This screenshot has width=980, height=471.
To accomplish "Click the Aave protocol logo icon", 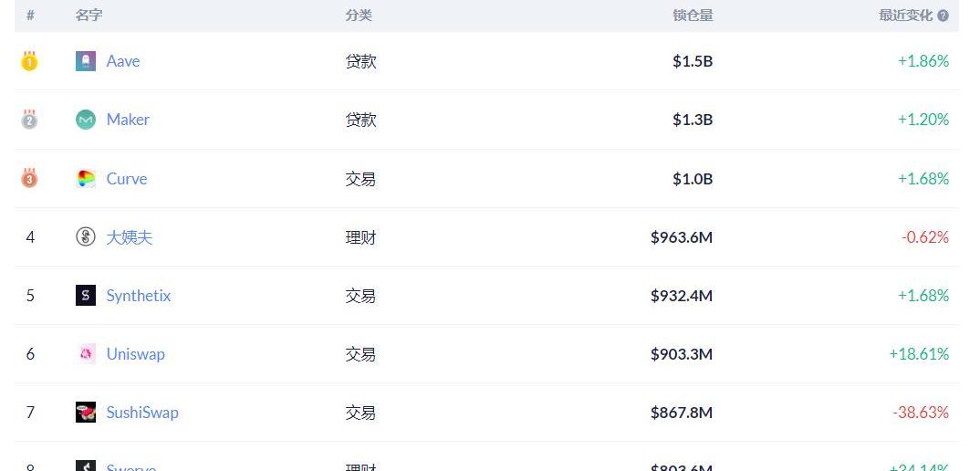I will pyautogui.click(x=86, y=61).
